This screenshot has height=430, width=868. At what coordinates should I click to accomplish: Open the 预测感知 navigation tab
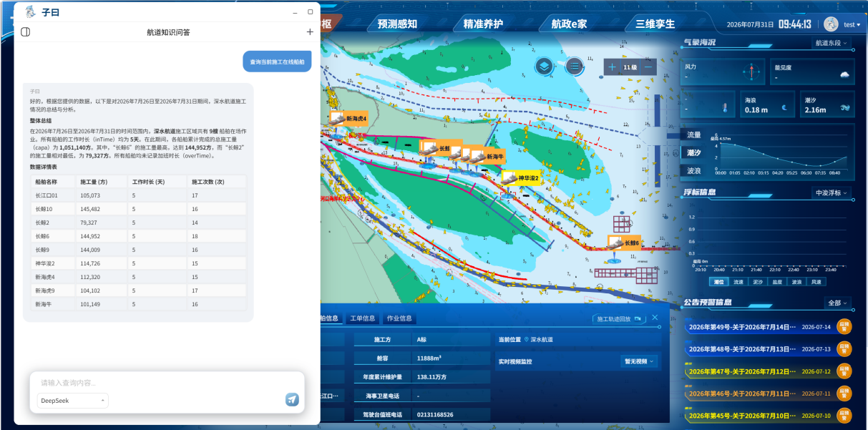397,24
